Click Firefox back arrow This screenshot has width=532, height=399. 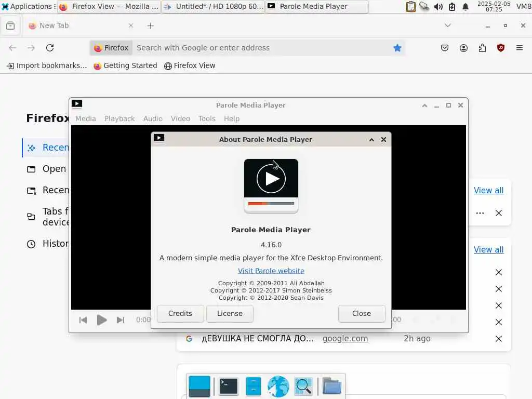pyautogui.click(x=12, y=48)
